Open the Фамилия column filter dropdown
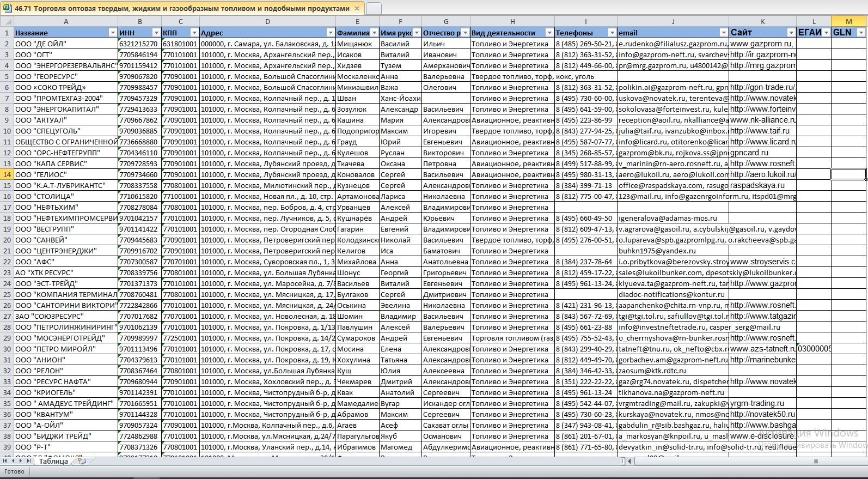 coord(374,33)
